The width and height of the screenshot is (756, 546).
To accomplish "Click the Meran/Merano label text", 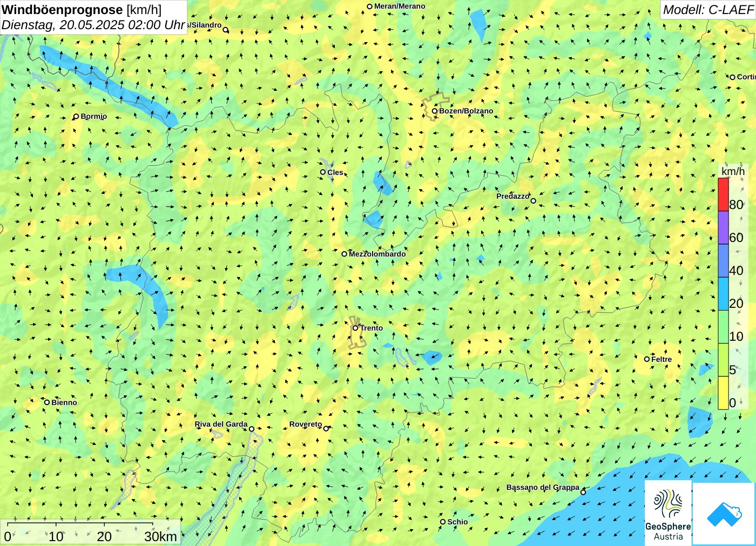I will (x=400, y=6).
